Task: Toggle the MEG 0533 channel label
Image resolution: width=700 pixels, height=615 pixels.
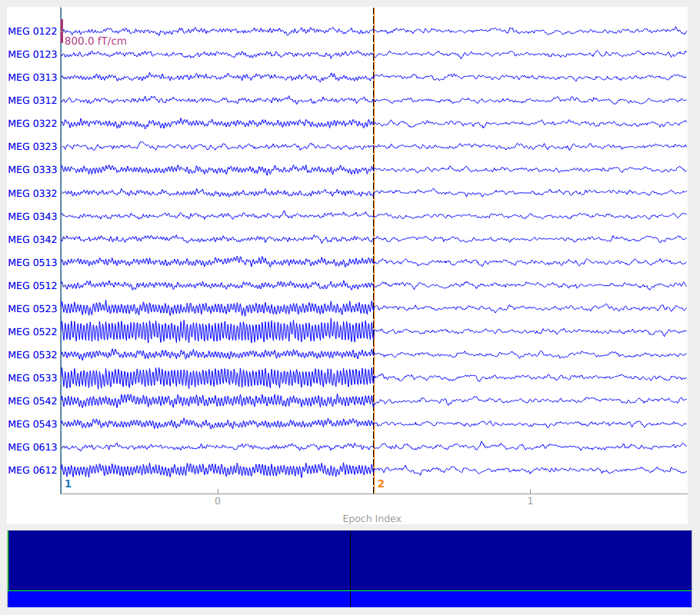Action: 32,377
